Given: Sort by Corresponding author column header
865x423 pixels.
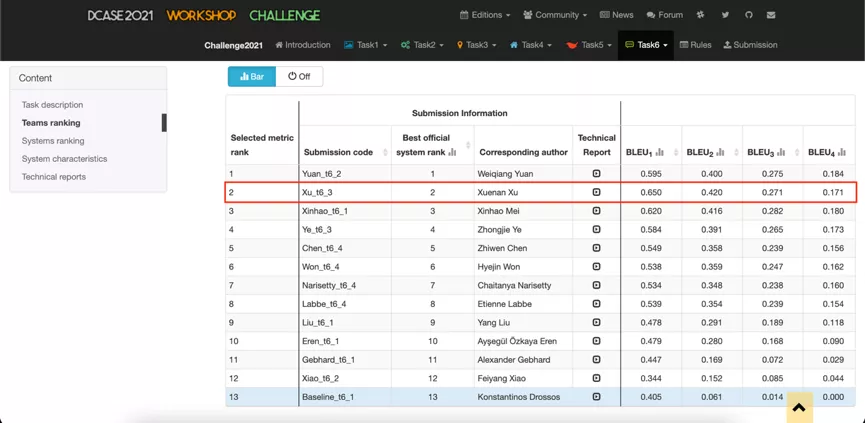Looking at the screenshot, I should tap(524, 152).
